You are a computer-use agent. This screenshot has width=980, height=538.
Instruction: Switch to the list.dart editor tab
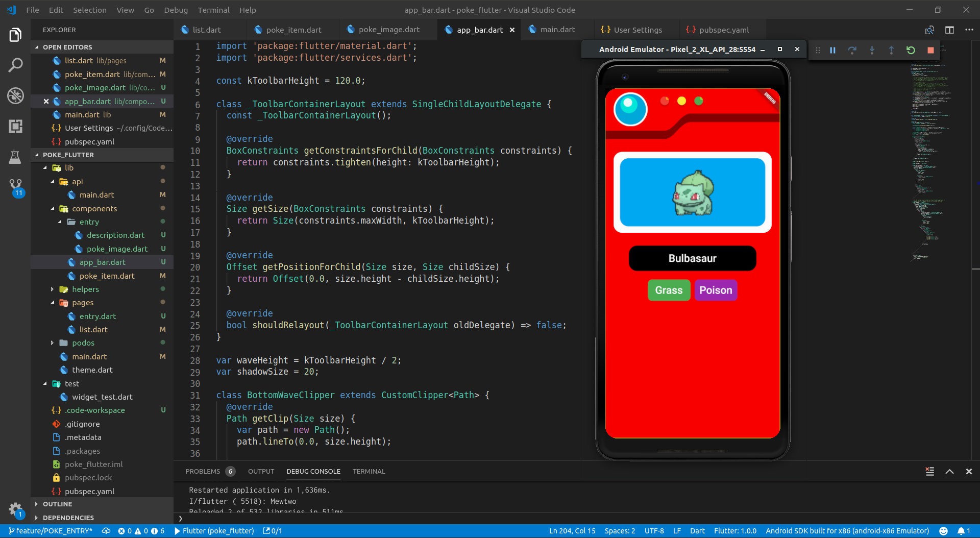[x=206, y=30]
